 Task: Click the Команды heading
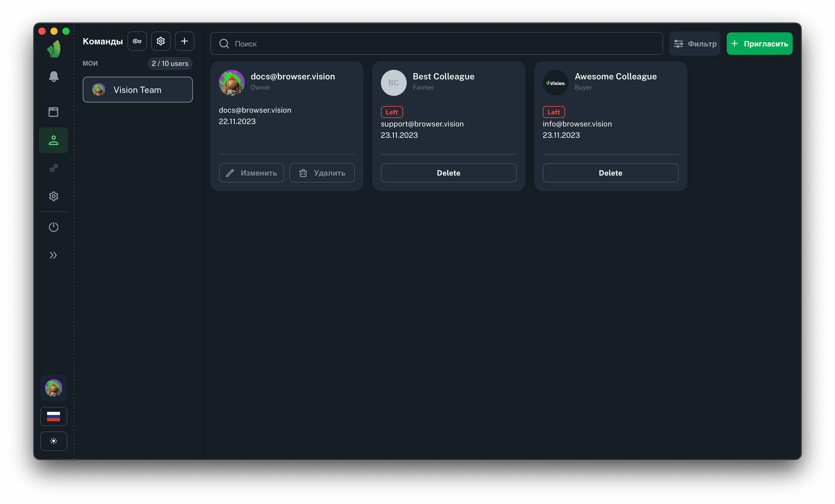click(103, 41)
